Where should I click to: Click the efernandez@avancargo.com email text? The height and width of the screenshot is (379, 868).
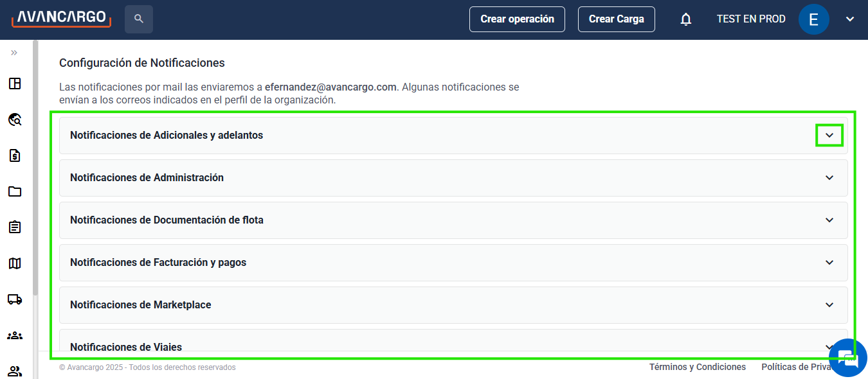tap(330, 87)
